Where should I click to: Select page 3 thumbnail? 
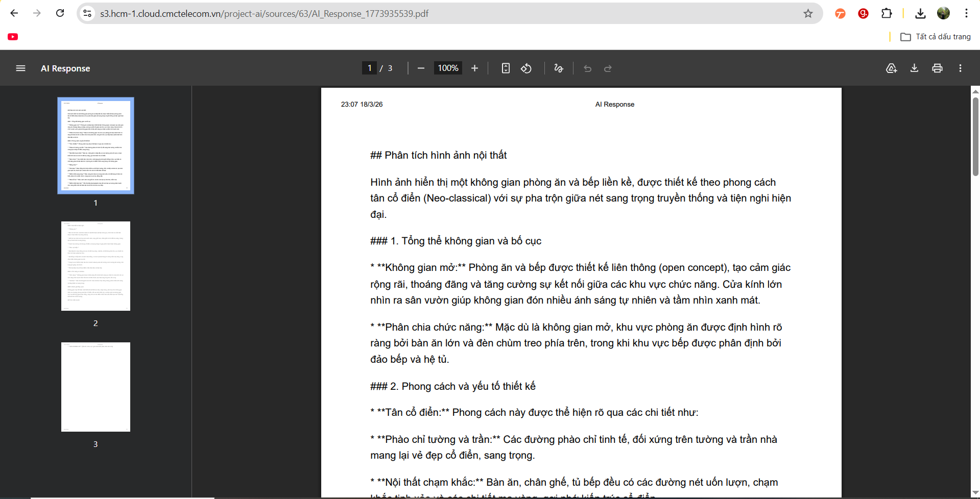[95, 387]
